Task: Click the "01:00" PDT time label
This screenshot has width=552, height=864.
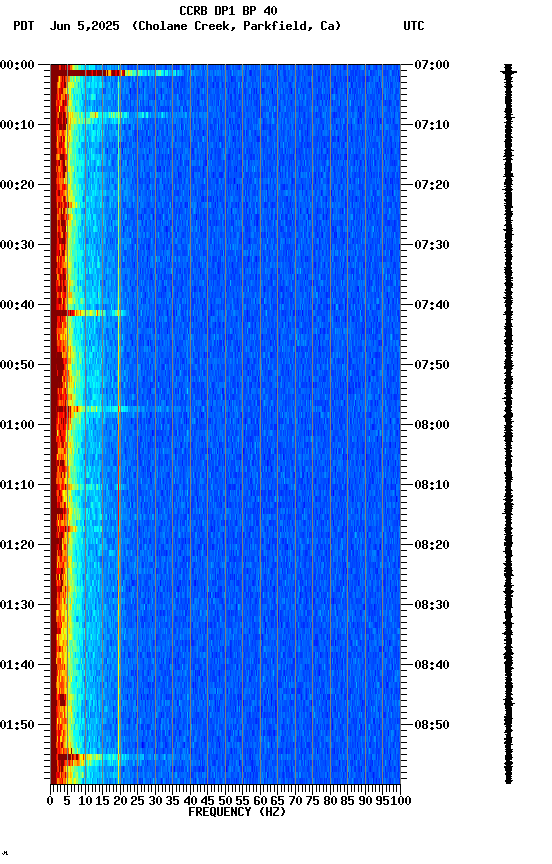Action: point(17,425)
